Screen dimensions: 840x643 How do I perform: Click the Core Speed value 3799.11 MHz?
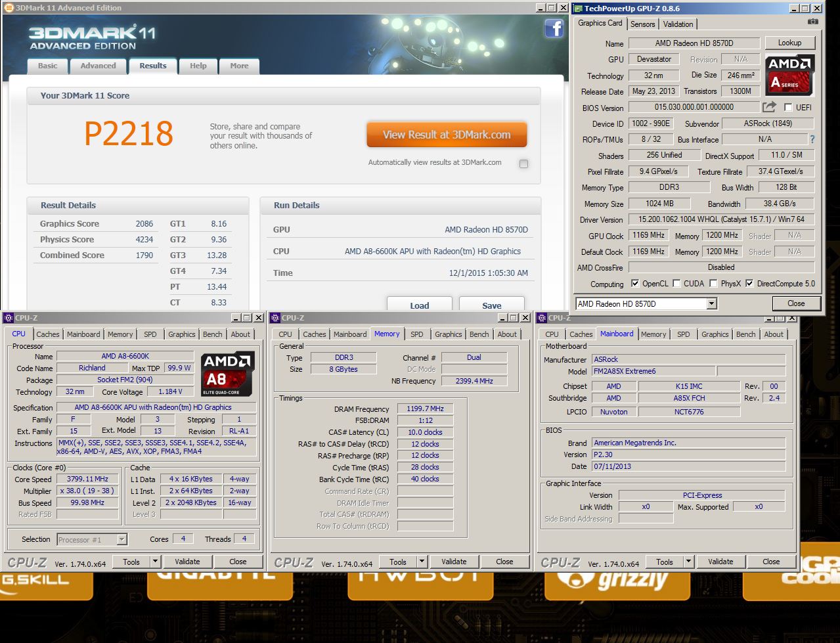[87, 479]
